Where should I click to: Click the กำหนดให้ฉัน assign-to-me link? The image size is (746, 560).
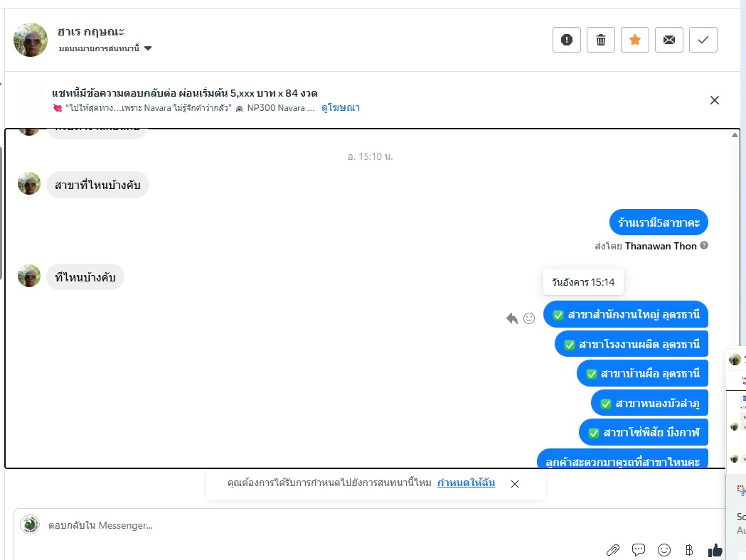click(466, 483)
